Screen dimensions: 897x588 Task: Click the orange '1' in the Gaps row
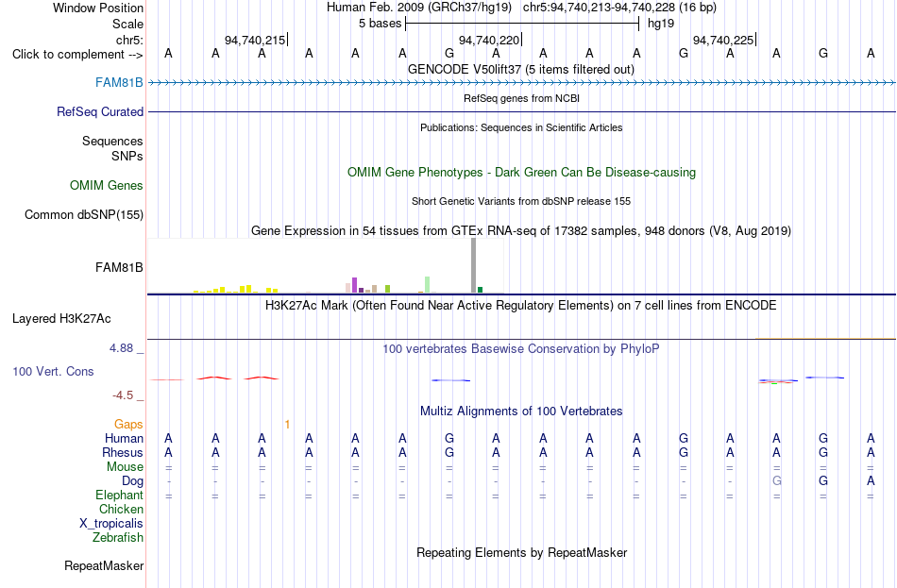(x=287, y=424)
